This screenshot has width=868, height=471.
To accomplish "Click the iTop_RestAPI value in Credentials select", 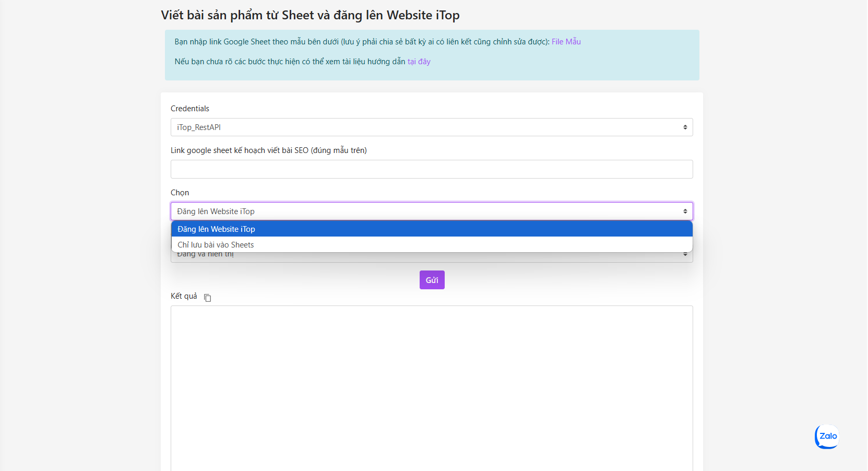I will (199, 127).
